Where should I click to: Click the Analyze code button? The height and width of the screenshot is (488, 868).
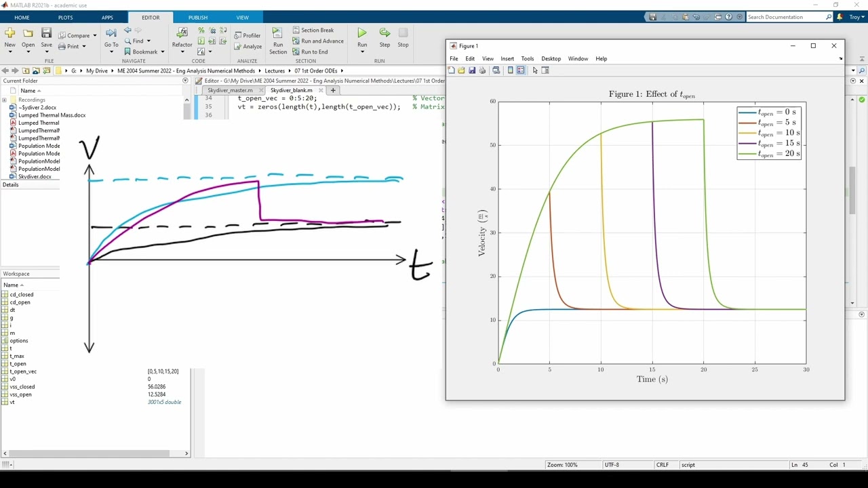[x=248, y=47]
